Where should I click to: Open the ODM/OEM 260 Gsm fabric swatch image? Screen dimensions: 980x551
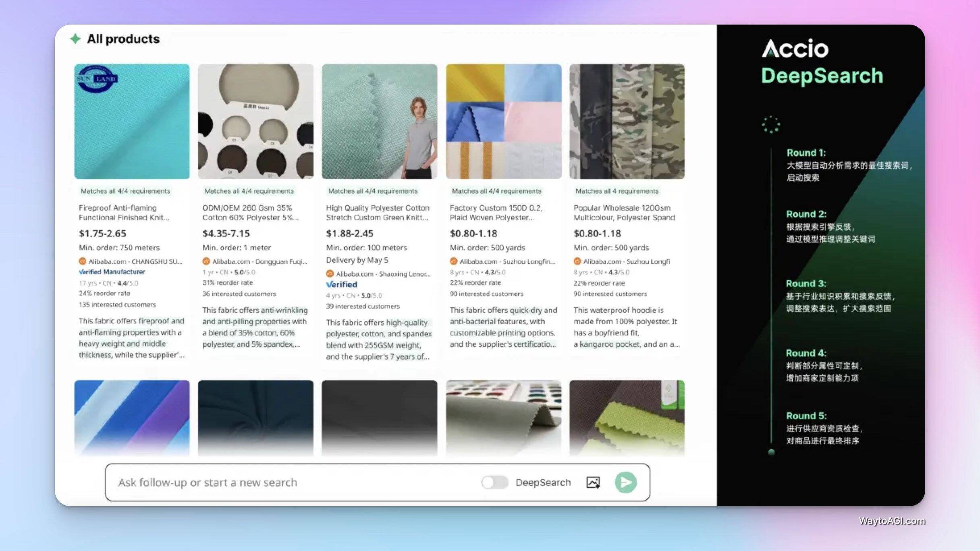[255, 121]
